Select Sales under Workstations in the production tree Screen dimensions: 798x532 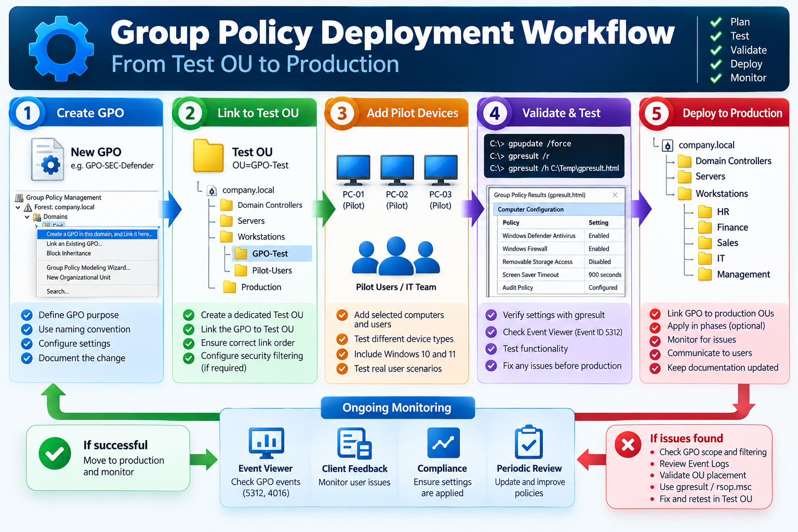(719, 243)
